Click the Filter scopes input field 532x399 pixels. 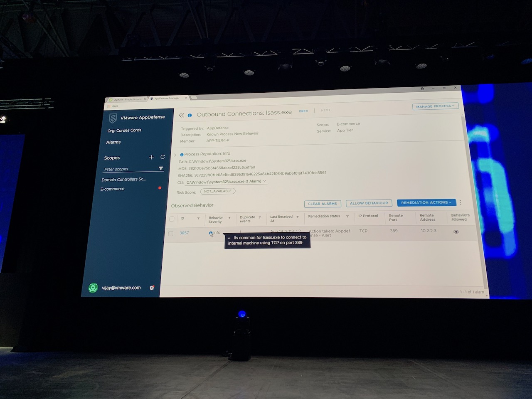129,169
